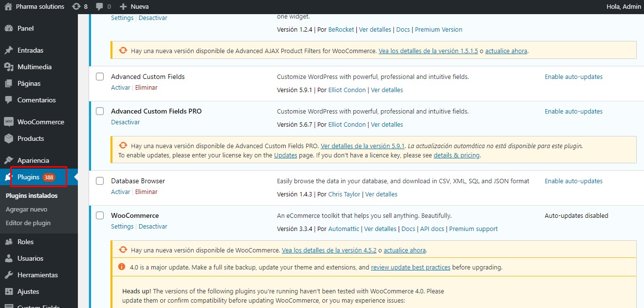Image resolution: width=644 pixels, height=308 pixels.
Task: Click the Apariencia brush icon
Action: point(8,160)
